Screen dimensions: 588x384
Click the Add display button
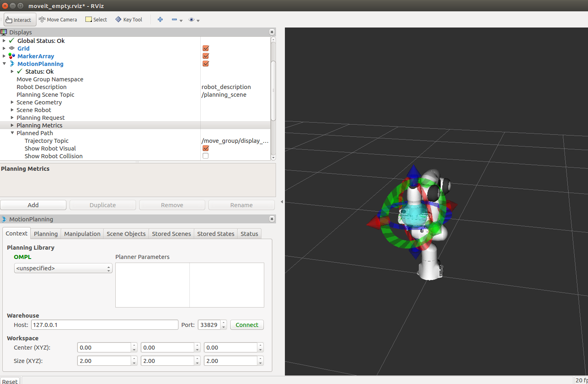coord(33,205)
